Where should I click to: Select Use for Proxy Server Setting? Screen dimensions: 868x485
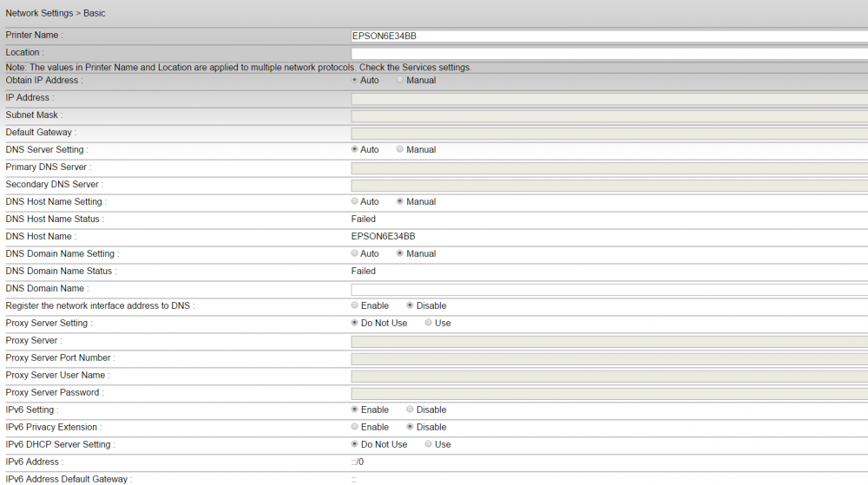pos(428,323)
